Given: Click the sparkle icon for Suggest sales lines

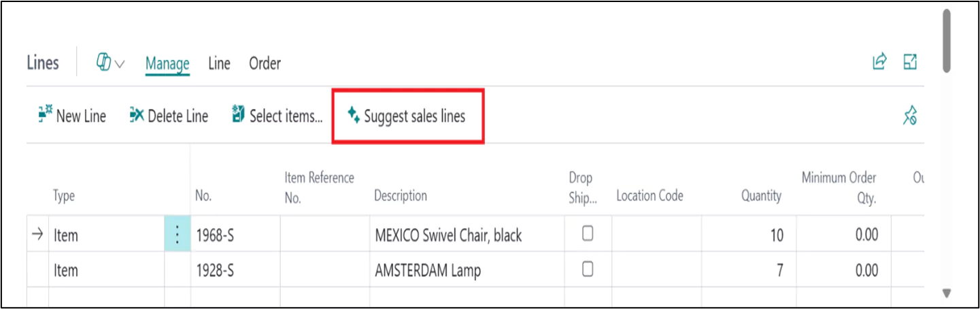Looking at the screenshot, I should click(353, 115).
